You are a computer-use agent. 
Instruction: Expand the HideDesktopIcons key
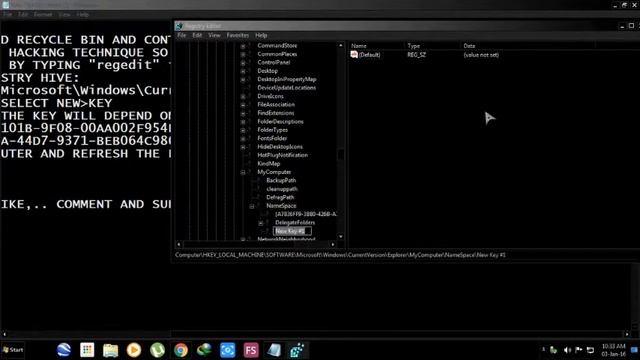click(x=243, y=147)
